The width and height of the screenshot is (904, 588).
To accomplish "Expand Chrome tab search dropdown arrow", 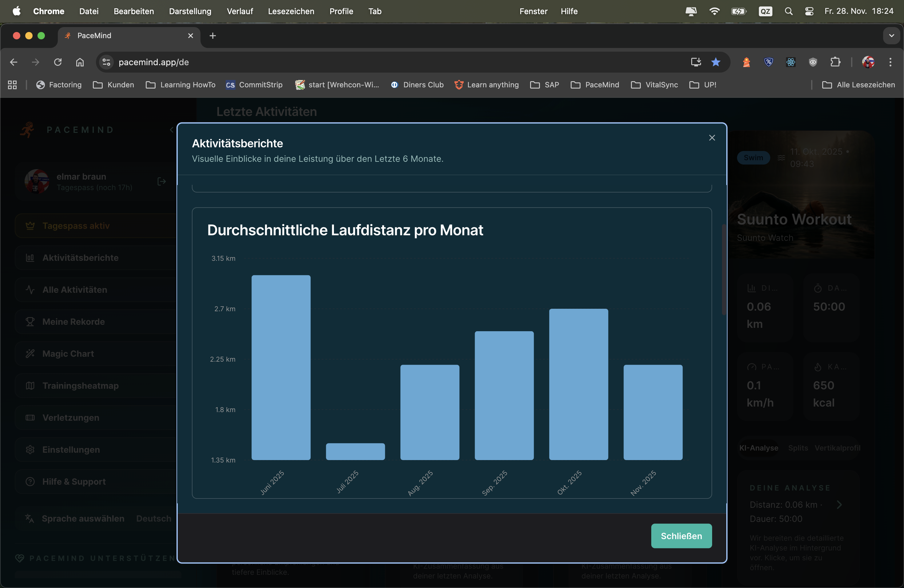I will 891,36.
